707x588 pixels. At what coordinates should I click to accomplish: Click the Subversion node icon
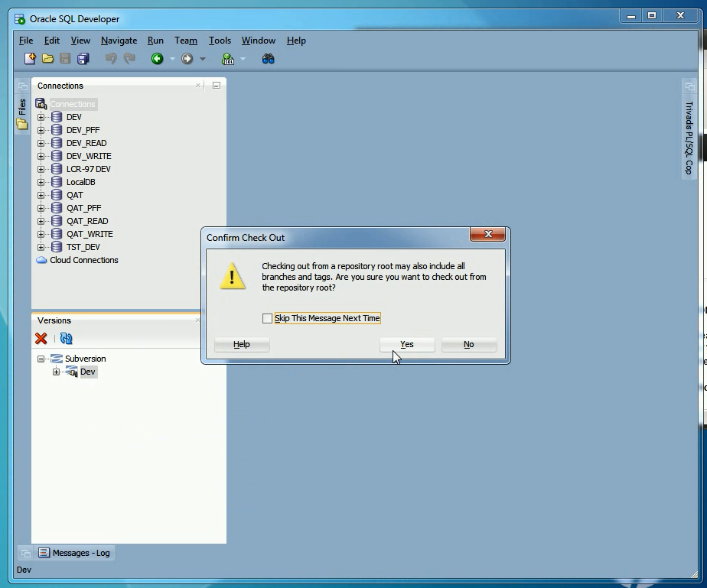click(x=57, y=359)
